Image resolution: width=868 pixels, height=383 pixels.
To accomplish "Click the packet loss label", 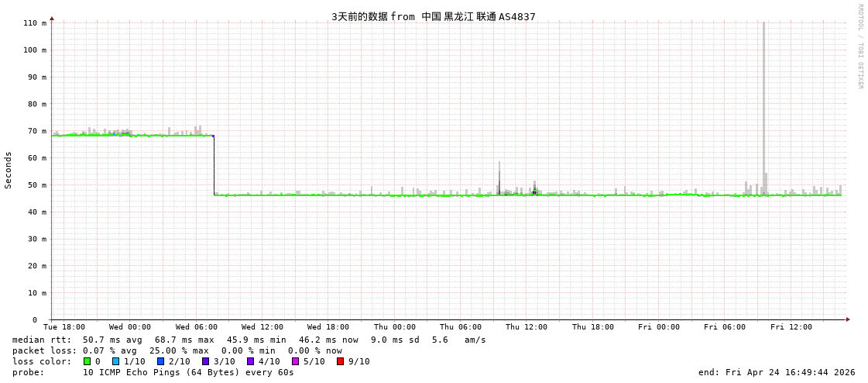I will (x=46, y=351).
